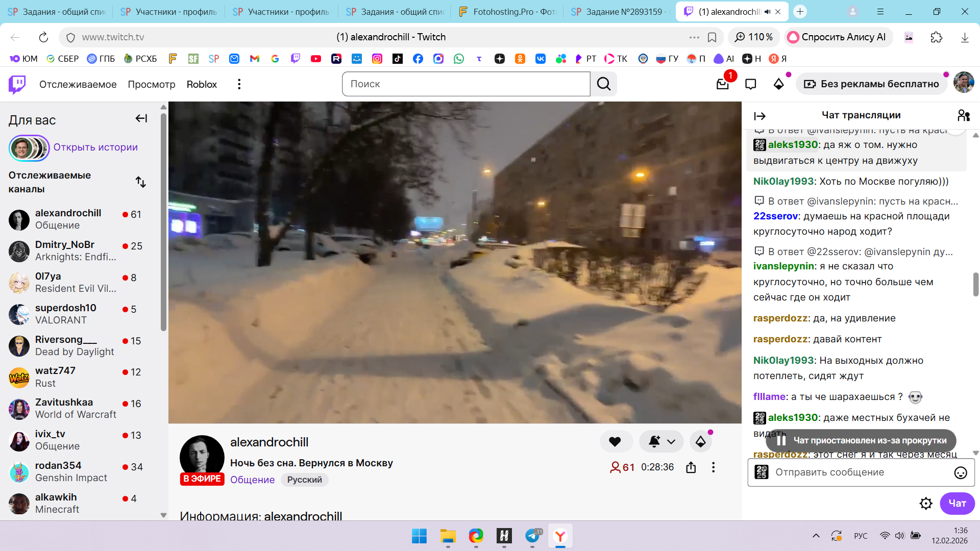Open the emote picker smiley

(960, 473)
